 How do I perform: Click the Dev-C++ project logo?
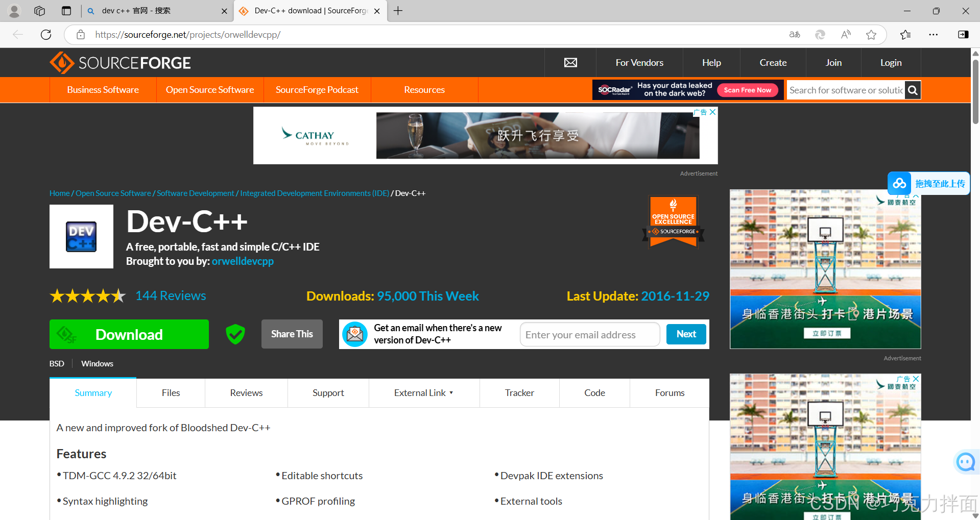click(x=81, y=237)
